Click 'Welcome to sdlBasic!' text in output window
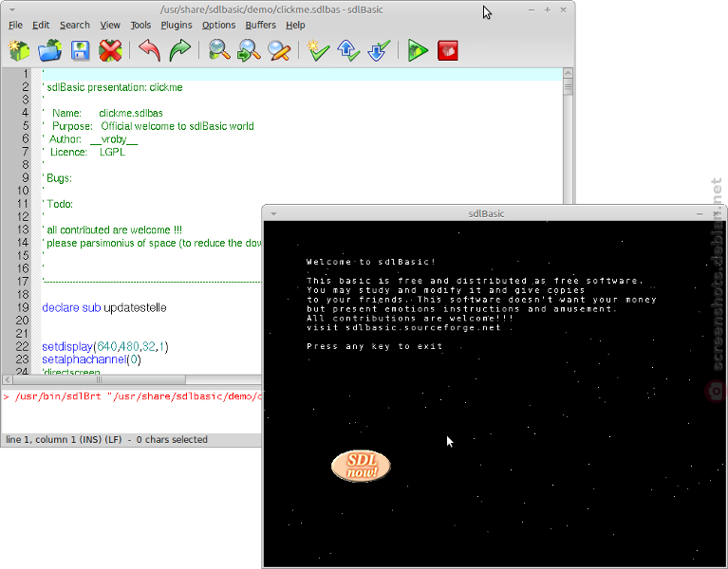 [371, 262]
